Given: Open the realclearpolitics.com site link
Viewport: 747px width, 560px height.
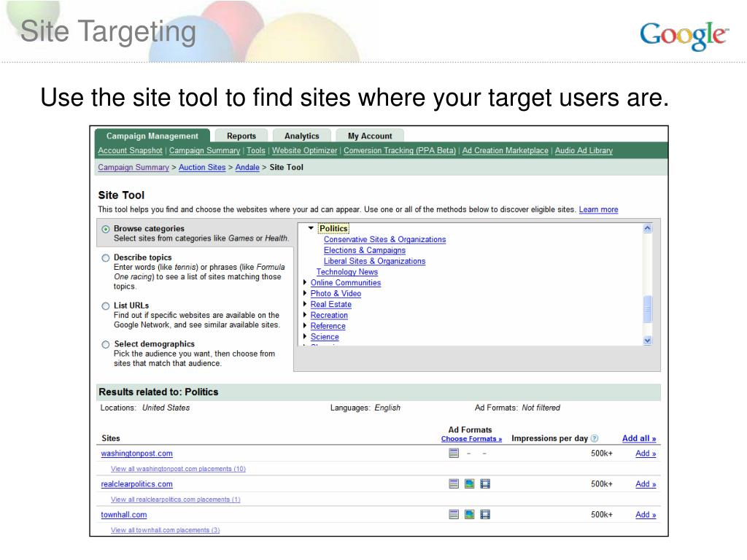Looking at the screenshot, I should (136, 484).
